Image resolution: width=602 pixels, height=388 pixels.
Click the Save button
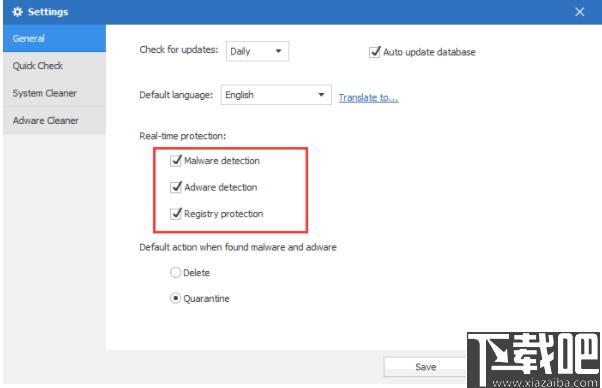425,367
